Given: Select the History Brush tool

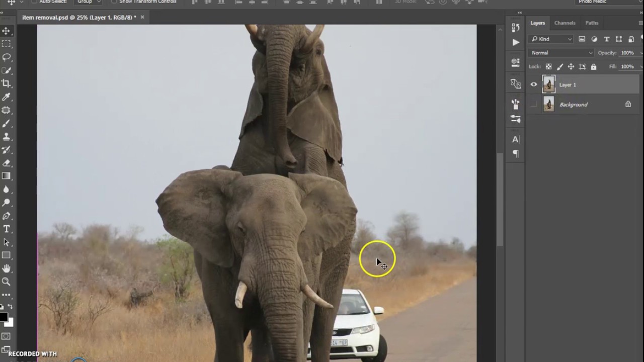Looking at the screenshot, I should 7,150.
